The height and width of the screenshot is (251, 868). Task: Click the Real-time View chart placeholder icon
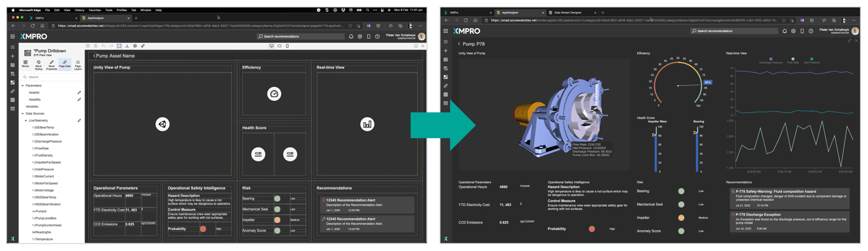367,124
